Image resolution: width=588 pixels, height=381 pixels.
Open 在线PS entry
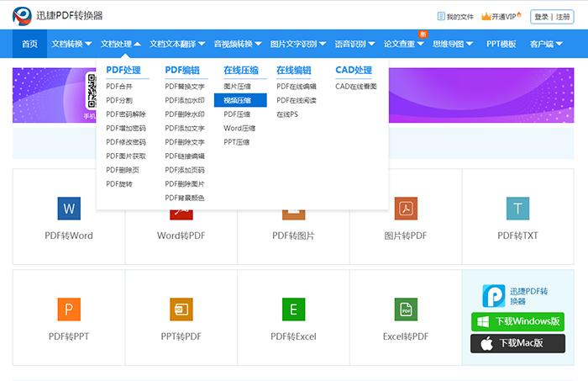287,114
